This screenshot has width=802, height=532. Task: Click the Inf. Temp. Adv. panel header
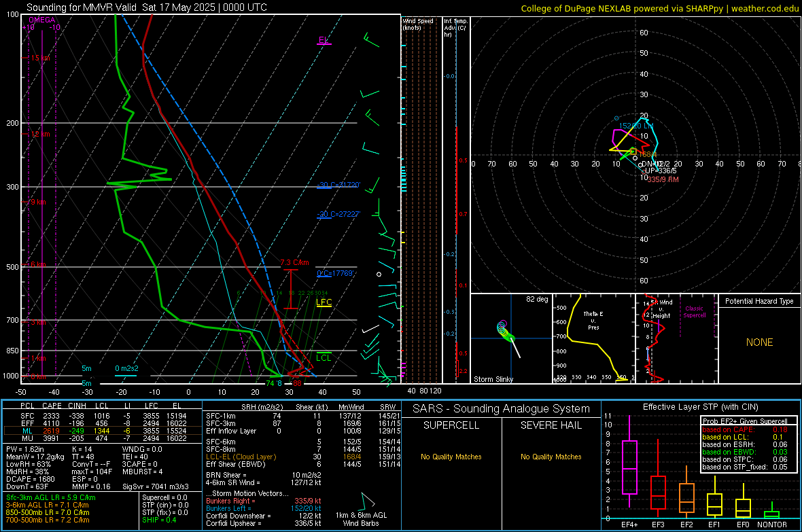456,28
